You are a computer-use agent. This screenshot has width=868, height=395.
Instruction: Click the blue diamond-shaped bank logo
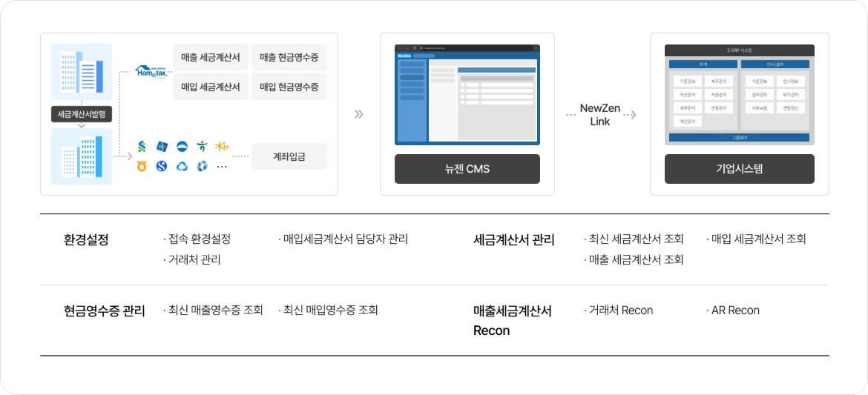pos(202,165)
